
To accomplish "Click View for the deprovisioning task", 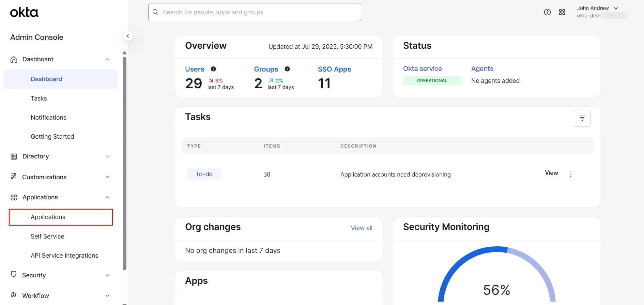I will coord(551,173).
